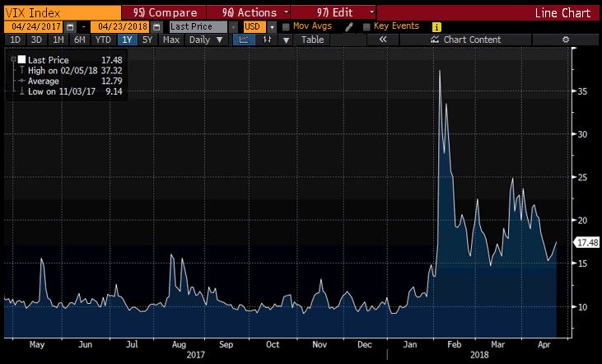The height and width of the screenshot is (364, 602).
Task: Click the Feb label on the time axis
Action: (x=455, y=344)
